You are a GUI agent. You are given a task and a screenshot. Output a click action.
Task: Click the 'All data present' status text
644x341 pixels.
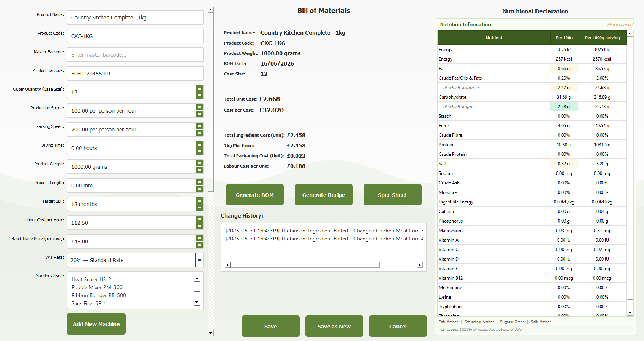click(620, 24)
